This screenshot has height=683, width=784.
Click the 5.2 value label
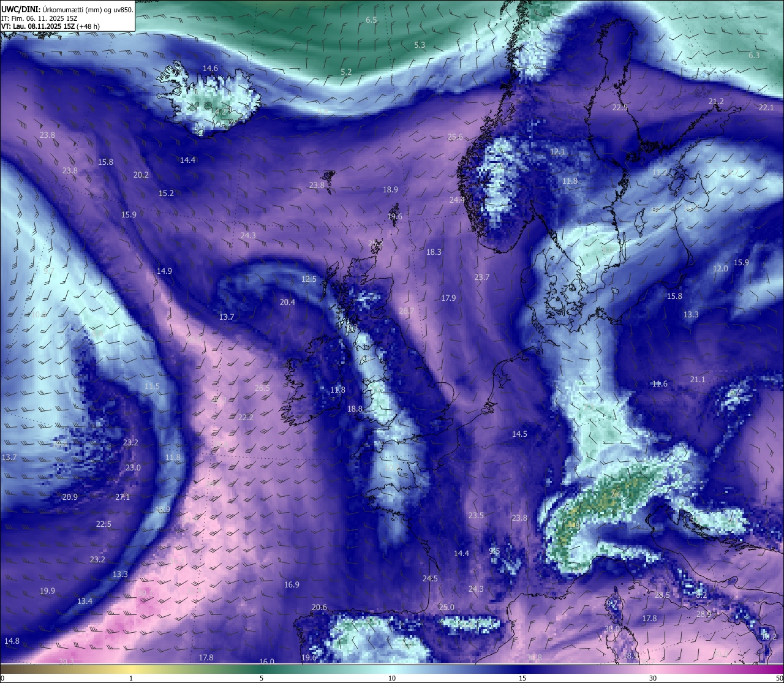click(x=346, y=72)
